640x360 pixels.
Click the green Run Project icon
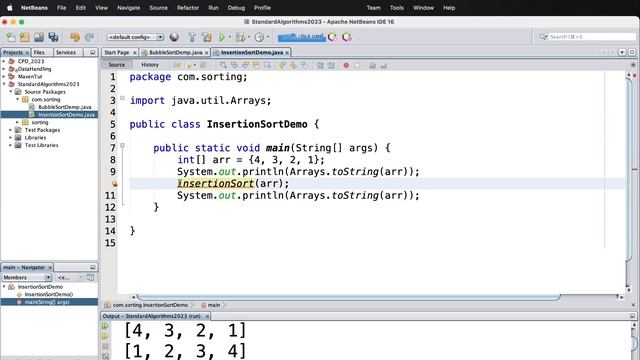[x=222, y=37]
